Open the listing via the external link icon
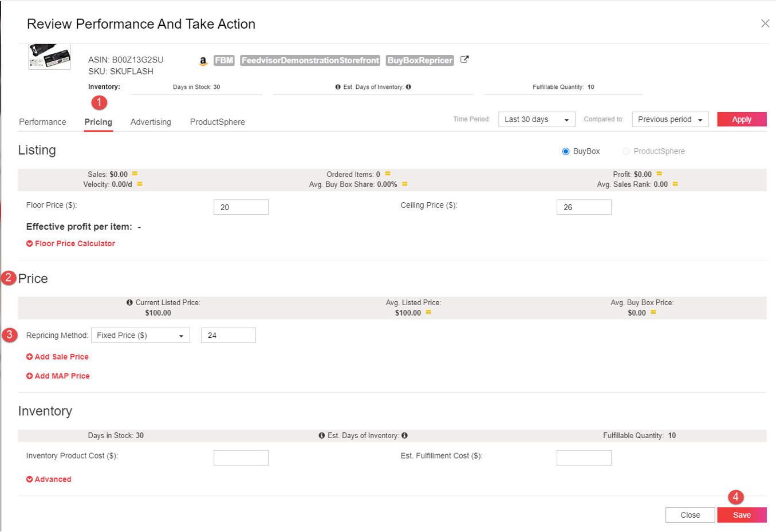Viewport: 776px width, 532px height. coord(464,59)
